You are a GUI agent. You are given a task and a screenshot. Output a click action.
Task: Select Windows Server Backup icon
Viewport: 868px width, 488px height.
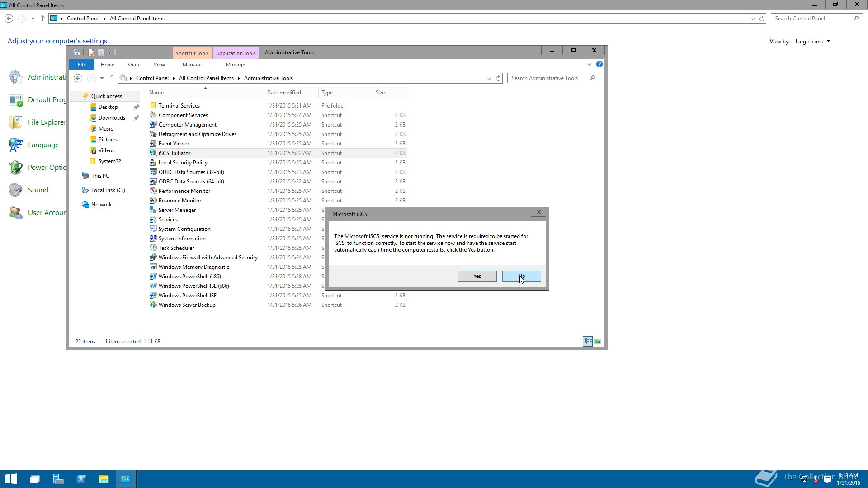coord(153,305)
